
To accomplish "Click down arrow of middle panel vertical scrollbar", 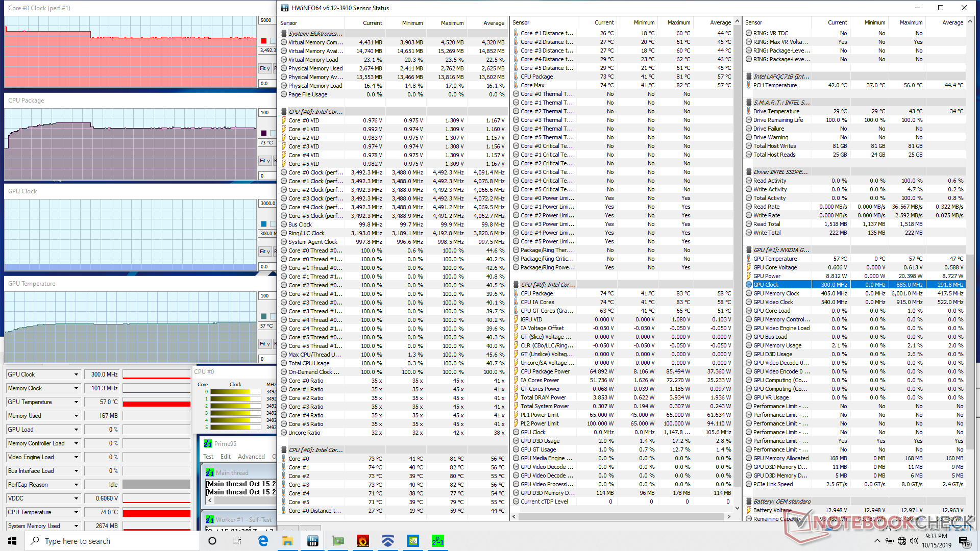I will 737,508.
